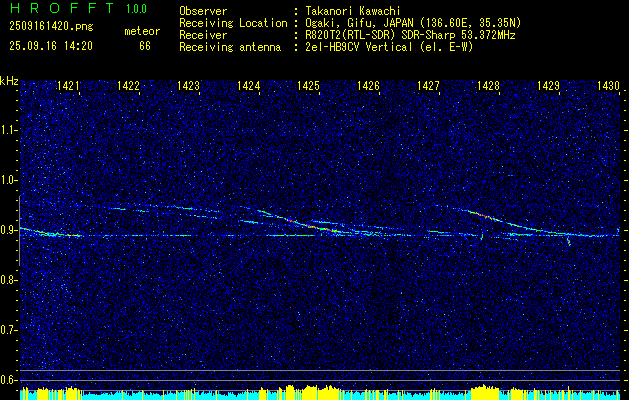Screen dimensions: 629x400
Task: Select observer name Takanori Kawachi
Action: pyautogui.click(x=353, y=11)
